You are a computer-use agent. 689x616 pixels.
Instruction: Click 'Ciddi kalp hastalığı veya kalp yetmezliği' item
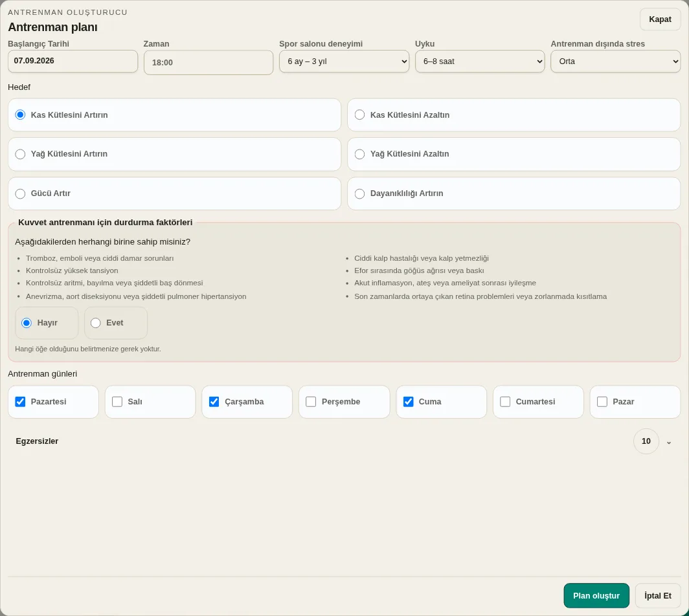pyautogui.click(x=422, y=258)
